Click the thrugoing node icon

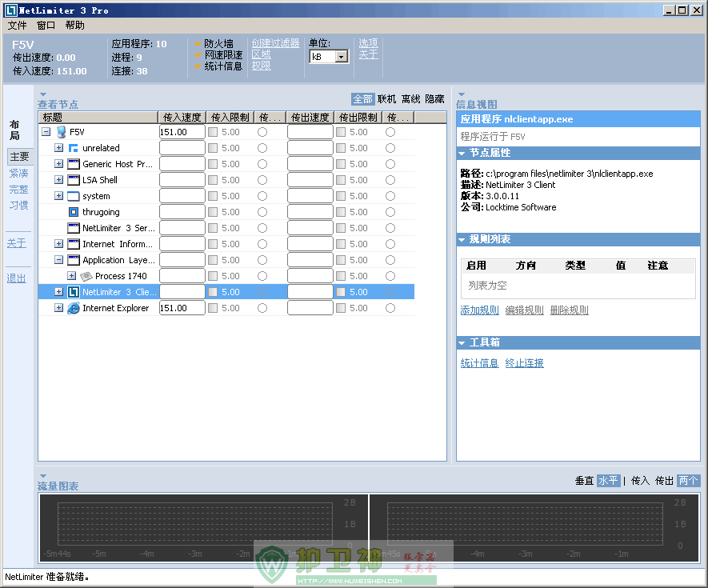(x=74, y=212)
